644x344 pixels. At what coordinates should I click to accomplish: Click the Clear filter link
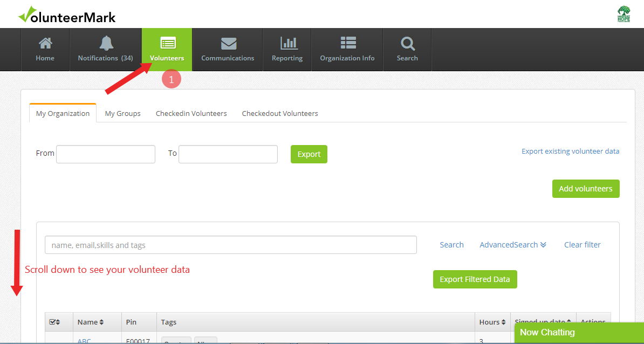583,245
